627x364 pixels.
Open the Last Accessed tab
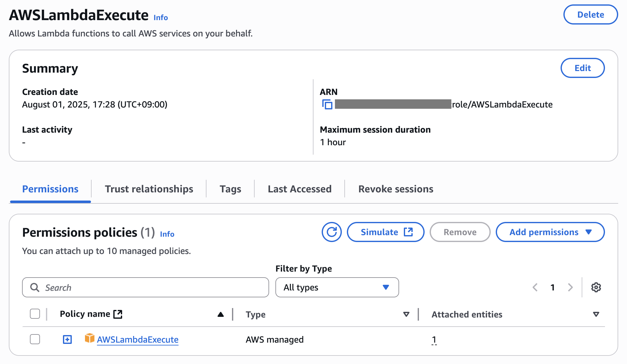[x=299, y=189]
